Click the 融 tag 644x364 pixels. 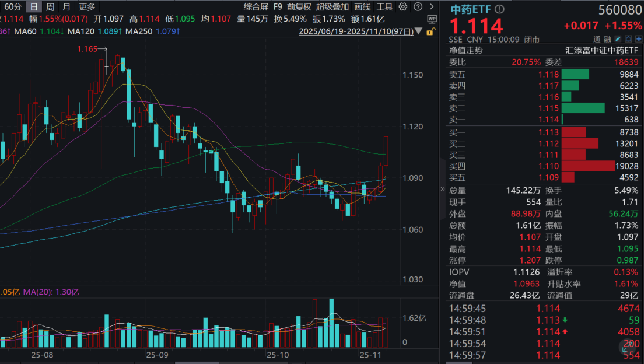coord(607,39)
